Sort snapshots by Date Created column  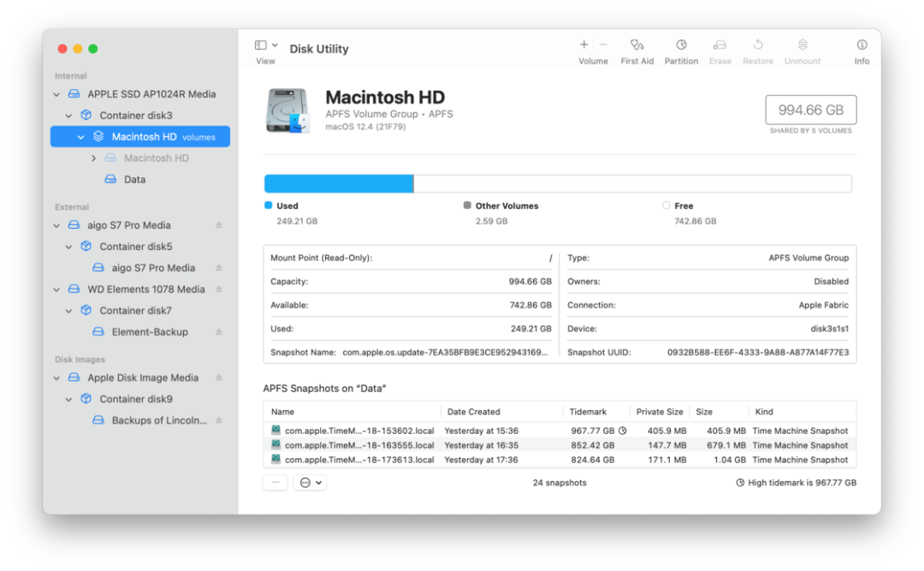click(474, 412)
